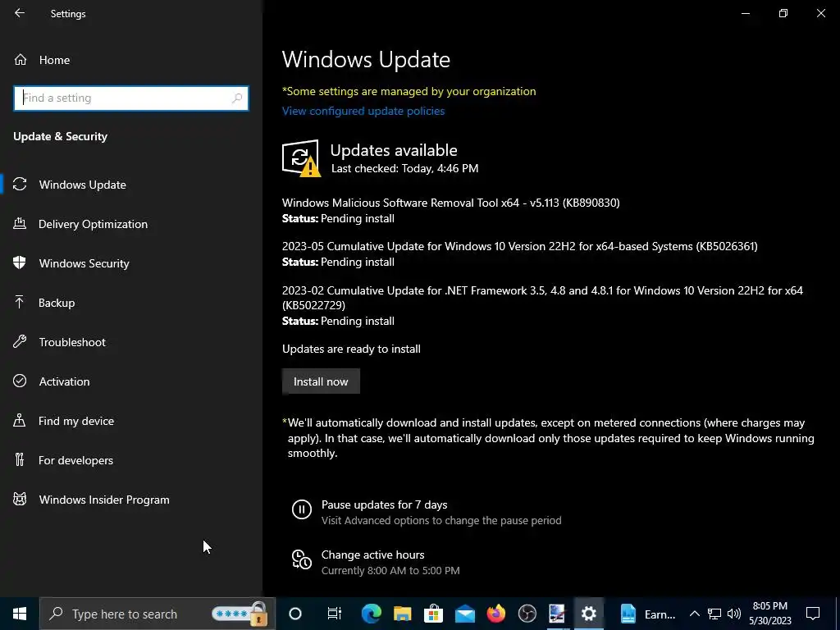Viewport: 840px width, 630px height.
Task: Open Mail app from taskbar
Action: click(464, 614)
